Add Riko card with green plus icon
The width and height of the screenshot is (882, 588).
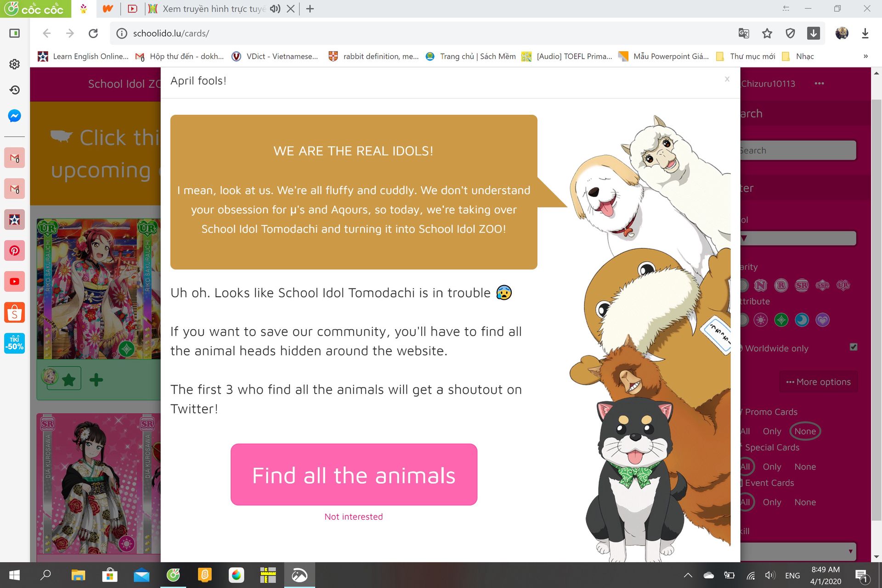click(96, 380)
